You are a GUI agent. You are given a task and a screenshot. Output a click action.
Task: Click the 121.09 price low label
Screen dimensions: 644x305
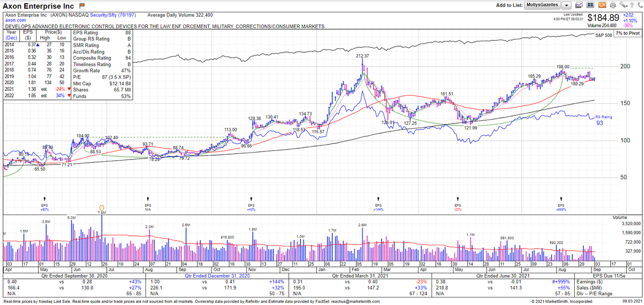tap(471, 128)
